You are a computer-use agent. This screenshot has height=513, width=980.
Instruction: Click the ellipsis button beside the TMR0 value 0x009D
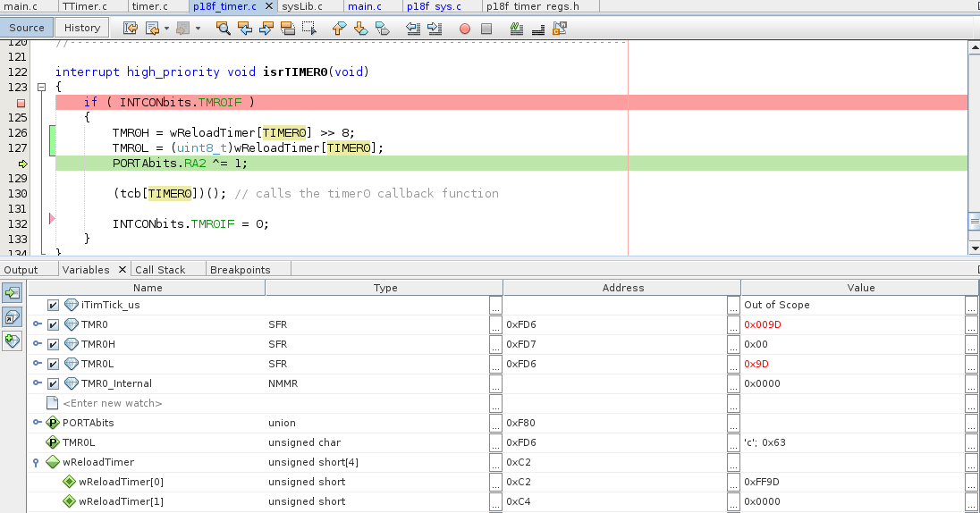(971, 325)
